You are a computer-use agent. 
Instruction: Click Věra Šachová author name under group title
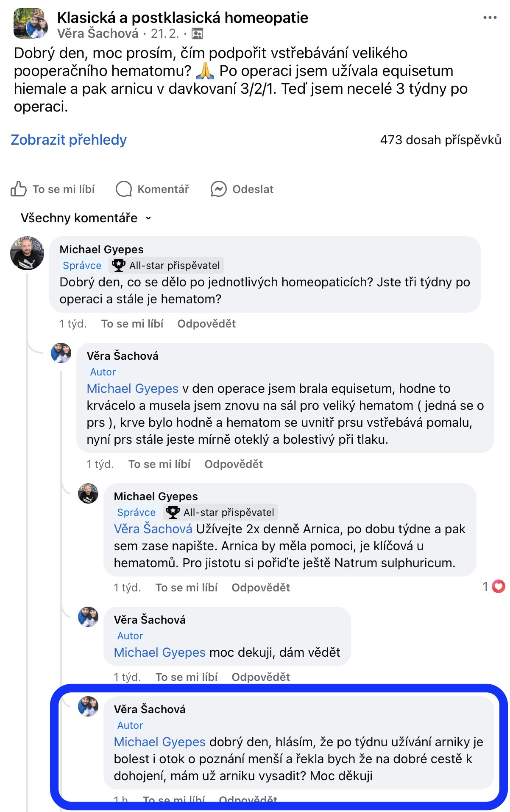pos(98,34)
